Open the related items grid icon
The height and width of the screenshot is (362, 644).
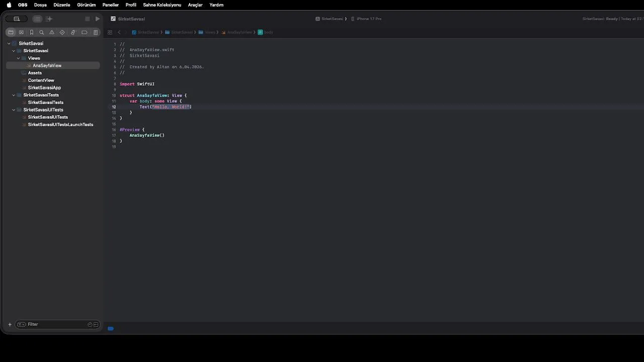click(x=110, y=32)
